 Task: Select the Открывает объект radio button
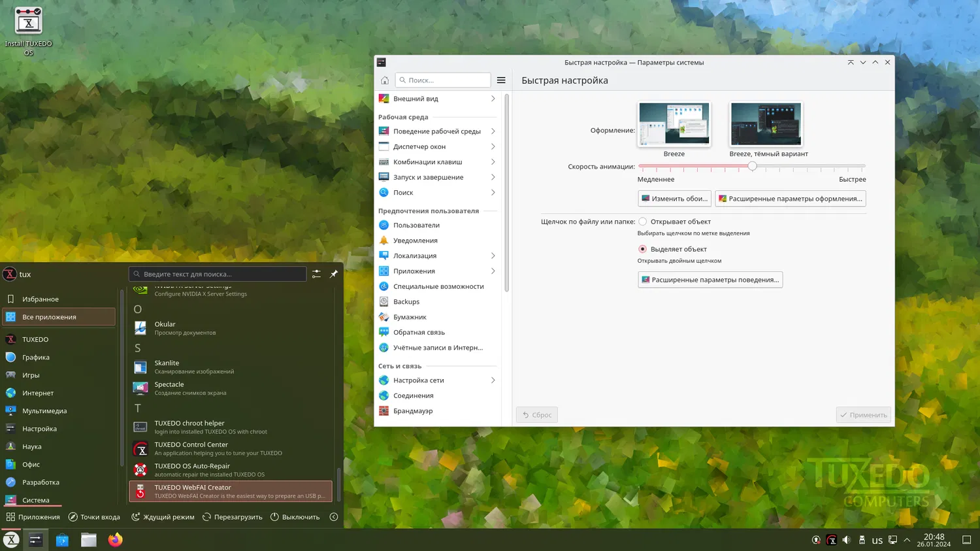pyautogui.click(x=643, y=222)
